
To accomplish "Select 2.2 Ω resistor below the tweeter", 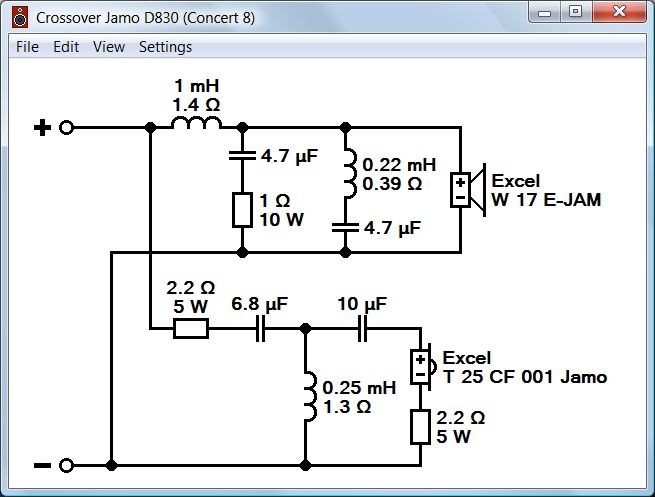I will tap(420, 427).
